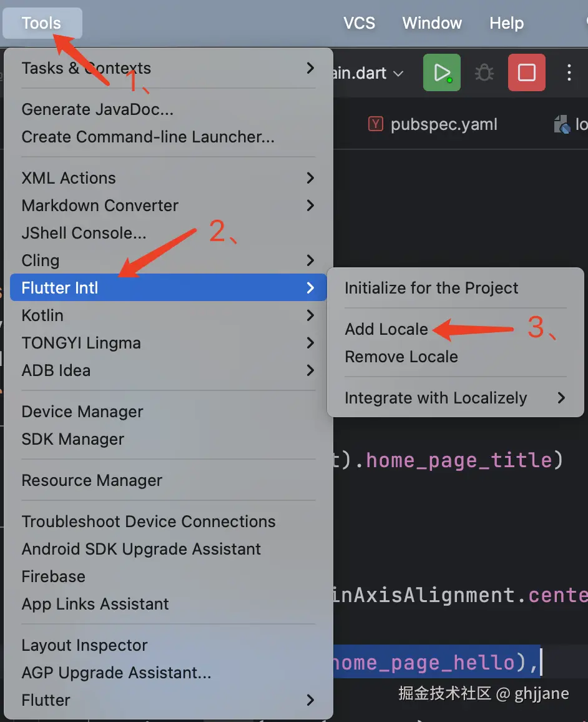Select Add Locale
588x722 pixels.
coord(386,329)
